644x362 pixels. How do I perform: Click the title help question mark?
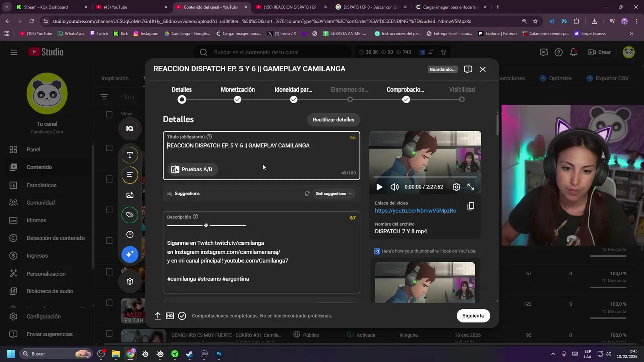point(209,137)
